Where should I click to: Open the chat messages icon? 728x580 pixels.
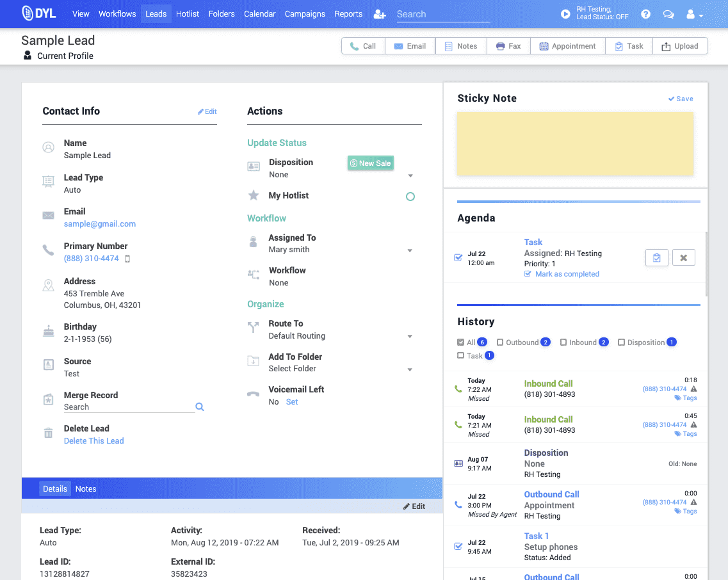[668, 14]
